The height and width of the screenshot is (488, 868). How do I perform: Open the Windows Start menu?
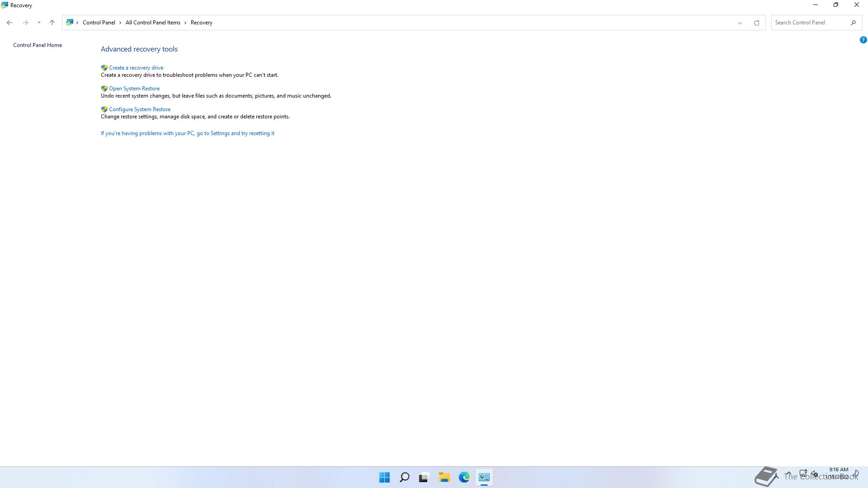(384, 477)
